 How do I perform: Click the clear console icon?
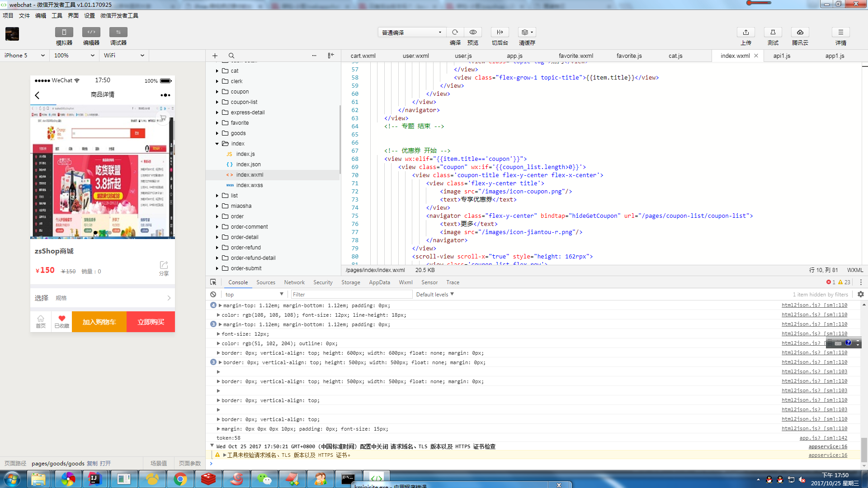[213, 294]
